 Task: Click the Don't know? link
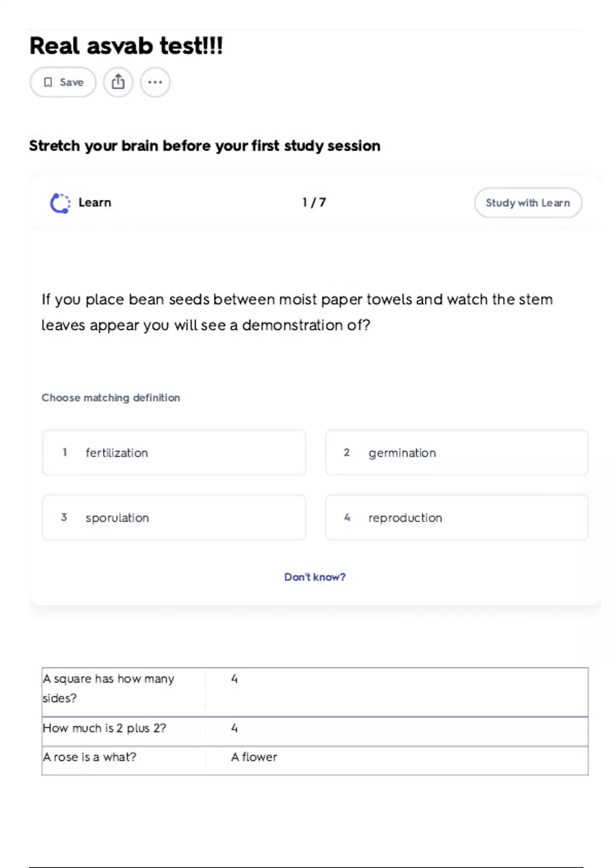pos(315,577)
